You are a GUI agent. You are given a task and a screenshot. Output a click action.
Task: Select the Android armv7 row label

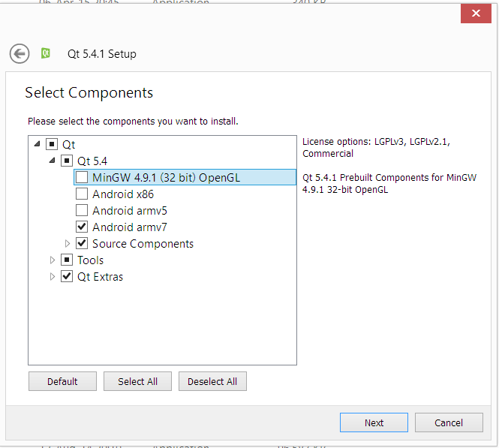130,227
